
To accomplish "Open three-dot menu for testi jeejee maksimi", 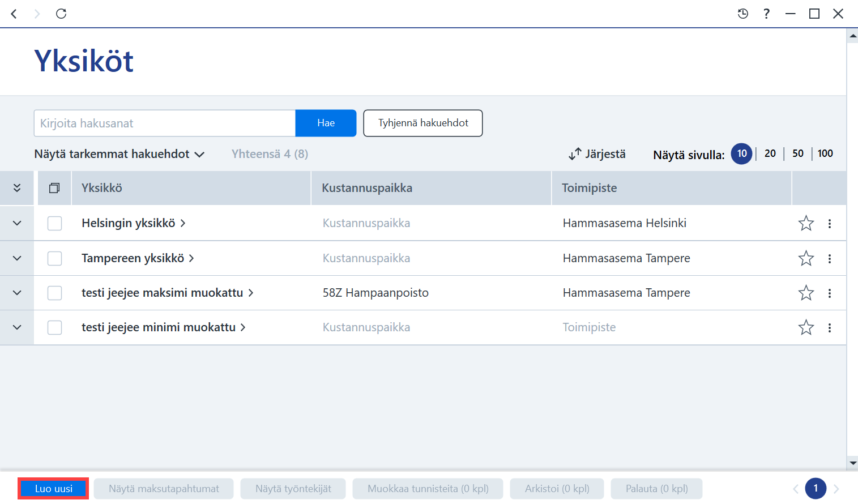I will click(830, 293).
